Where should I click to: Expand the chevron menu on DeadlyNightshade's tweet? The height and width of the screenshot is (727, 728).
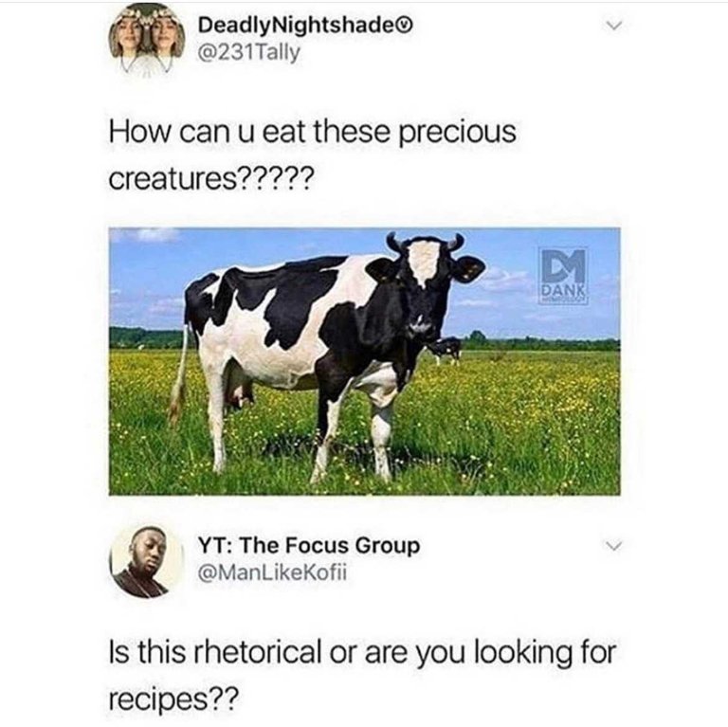pyautogui.click(x=614, y=26)
